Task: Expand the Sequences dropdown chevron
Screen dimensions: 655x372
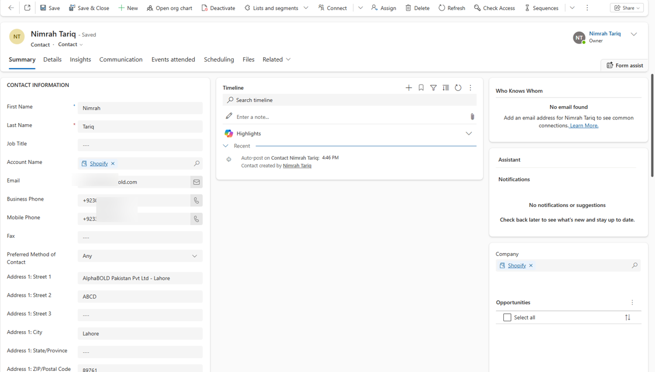Action: [x=572, y=8]
